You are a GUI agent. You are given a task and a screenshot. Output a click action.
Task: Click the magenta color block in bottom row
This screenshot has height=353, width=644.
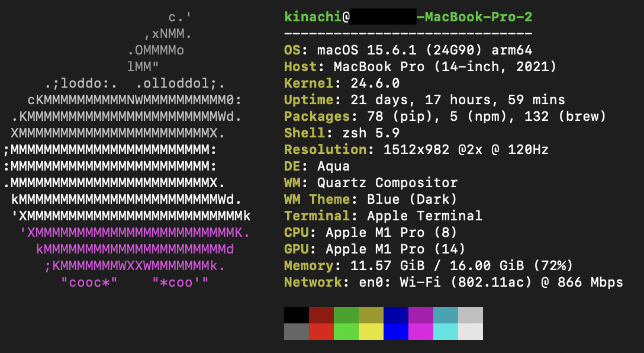[x=421, y=331]
